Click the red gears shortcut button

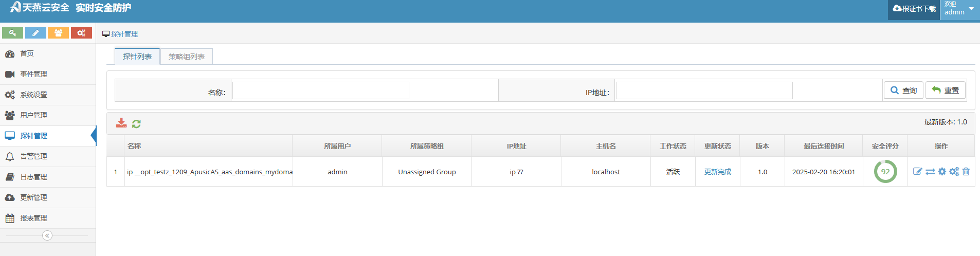(x=81, y=33)
